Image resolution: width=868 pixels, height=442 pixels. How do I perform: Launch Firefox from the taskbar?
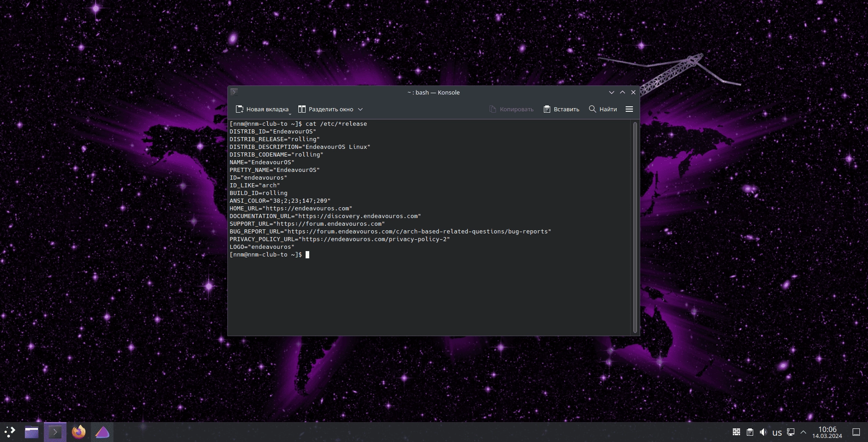pos(79,432)
